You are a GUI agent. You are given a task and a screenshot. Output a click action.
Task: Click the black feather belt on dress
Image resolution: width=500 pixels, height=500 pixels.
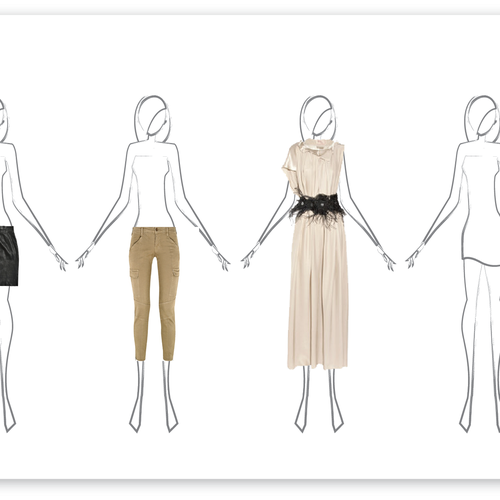point(317,207)
